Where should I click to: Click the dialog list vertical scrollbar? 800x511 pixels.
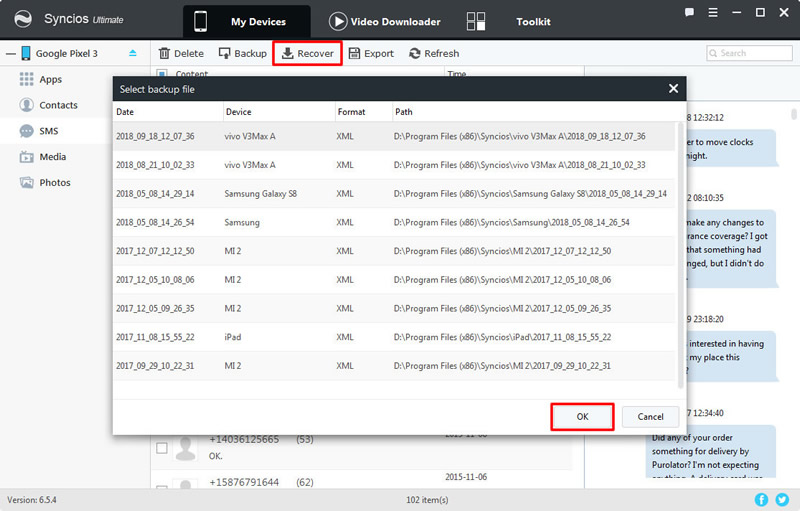click(680, 255)
